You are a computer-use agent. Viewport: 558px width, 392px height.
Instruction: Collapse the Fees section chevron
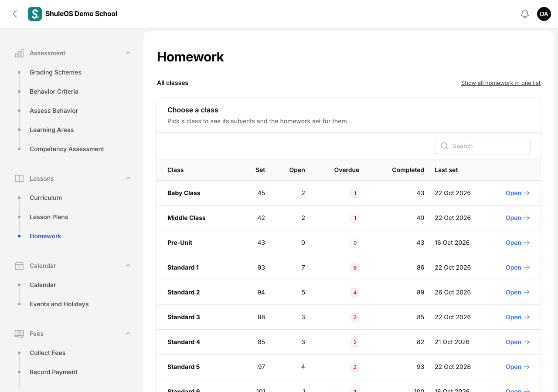(x=128, y=334)
